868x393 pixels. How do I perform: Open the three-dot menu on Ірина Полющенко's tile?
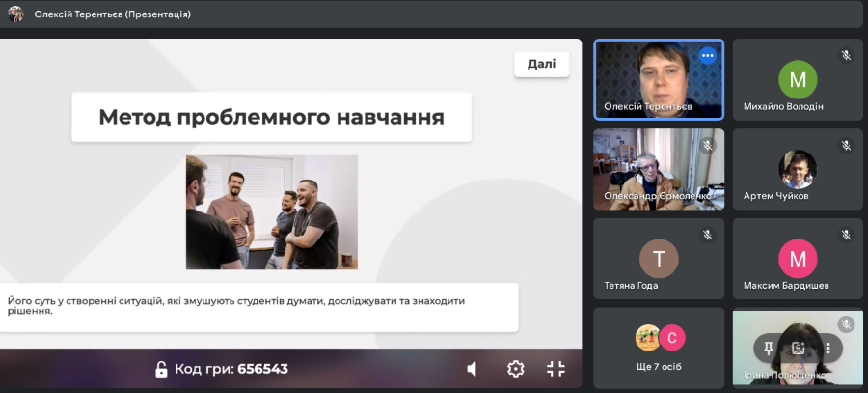(827, 349)
